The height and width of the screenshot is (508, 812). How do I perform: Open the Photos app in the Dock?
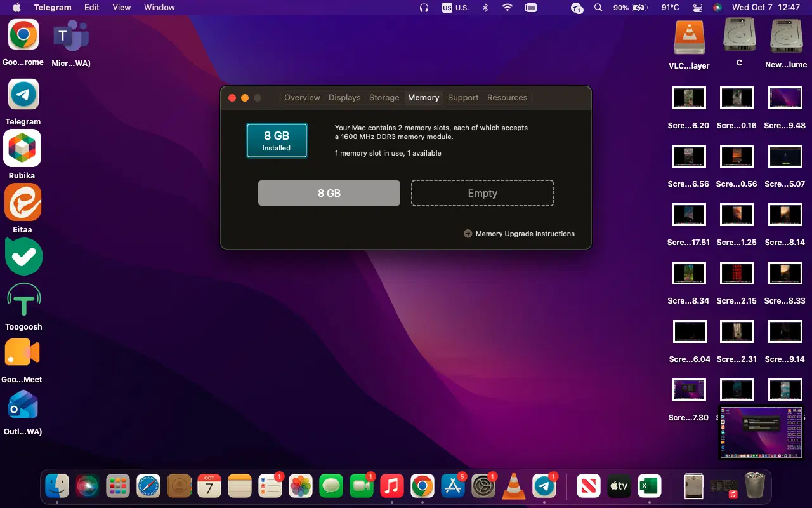coord(301,486)
